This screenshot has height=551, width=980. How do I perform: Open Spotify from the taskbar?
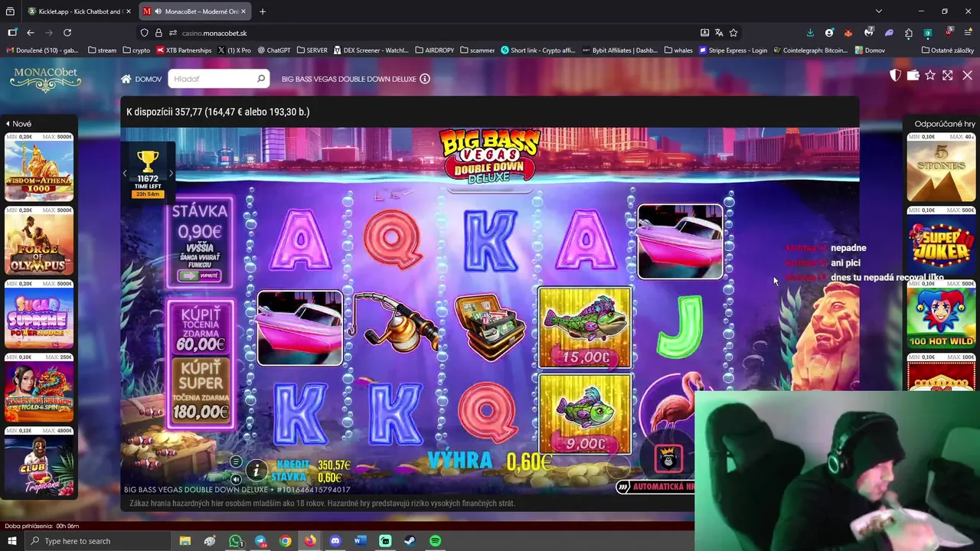(x=436, y=541)
